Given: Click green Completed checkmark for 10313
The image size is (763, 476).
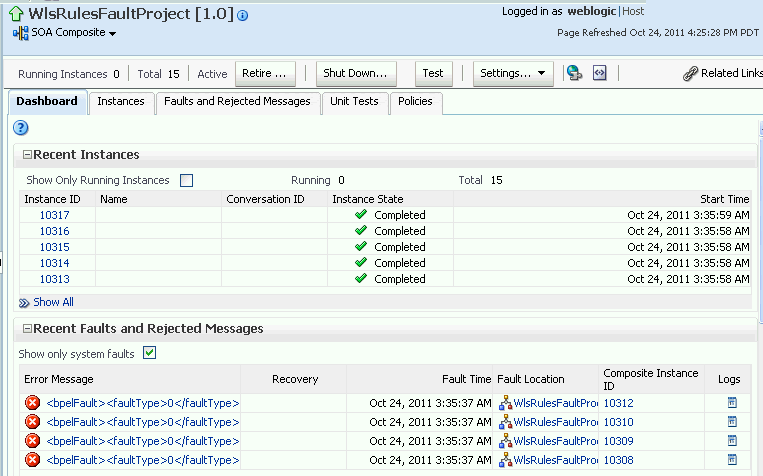Looking at the screenshot, I should click(x=361, y=278).
